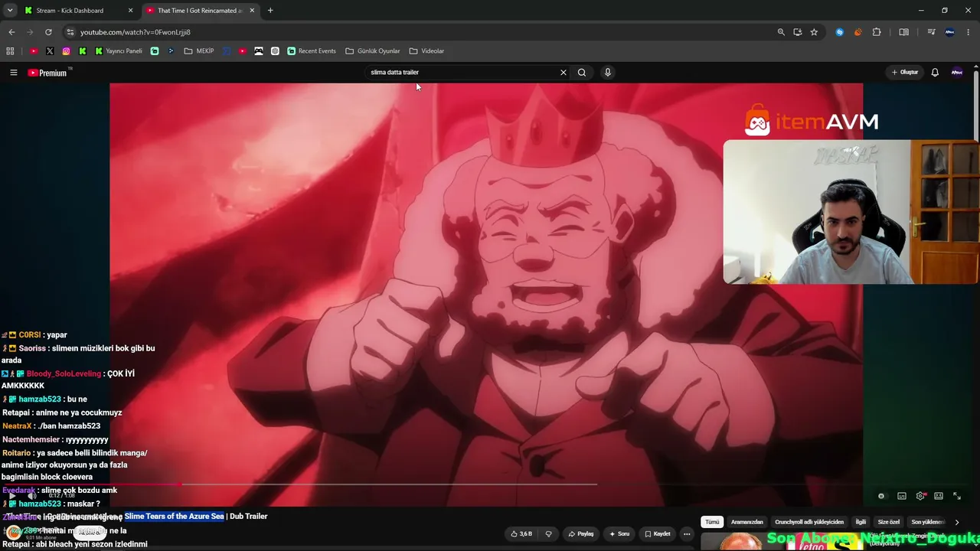
Task: Toggle subtitles on the video
Action: [x=902, y=496]
